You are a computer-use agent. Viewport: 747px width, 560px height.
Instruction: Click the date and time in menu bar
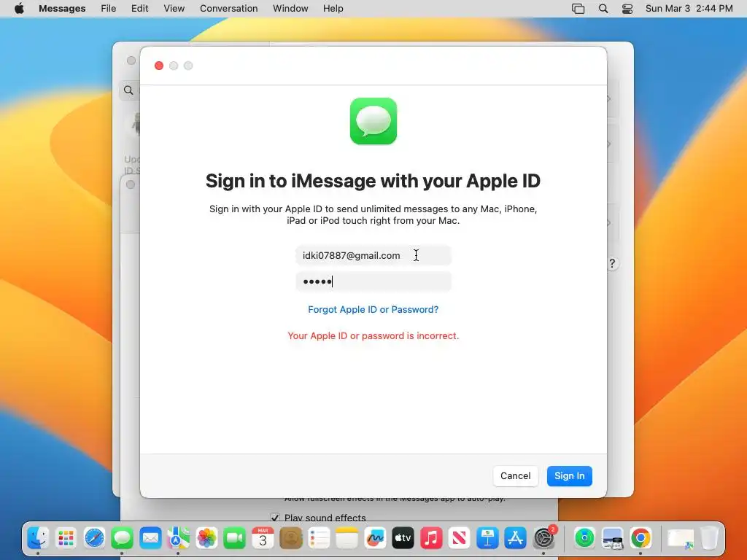[689, 9]
